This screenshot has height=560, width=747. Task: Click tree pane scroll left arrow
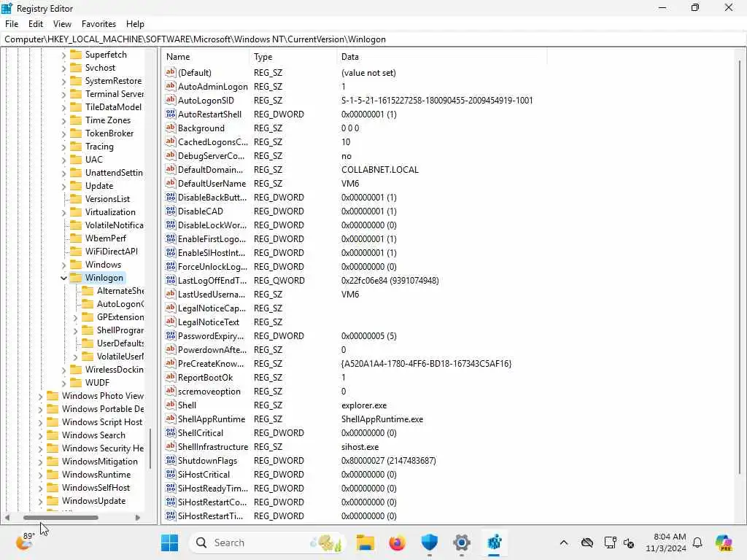click(x=7, y=517)
